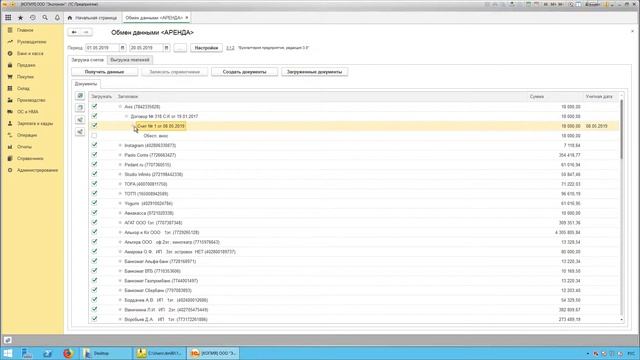Image resolution: width=640 pixels, height=360 pixels.
Task: Click the start date field 01.05.2019
Action: 102,48
